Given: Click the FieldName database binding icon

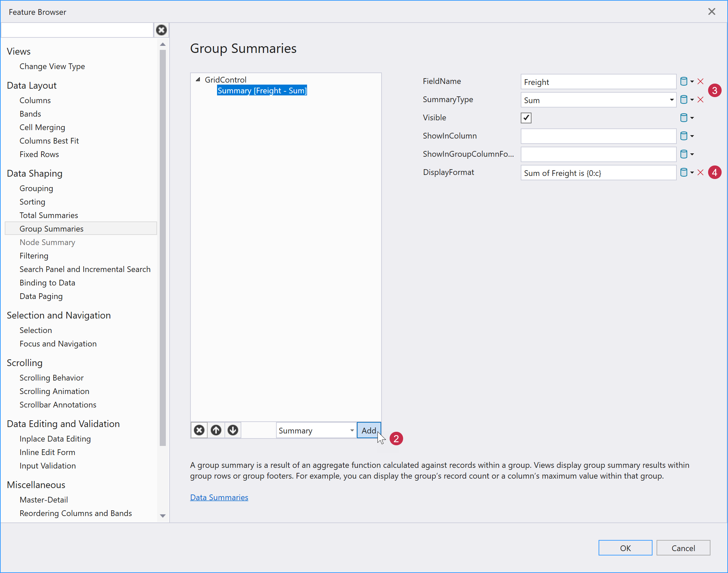Looking at the screenshot, I should click(684, 82).
